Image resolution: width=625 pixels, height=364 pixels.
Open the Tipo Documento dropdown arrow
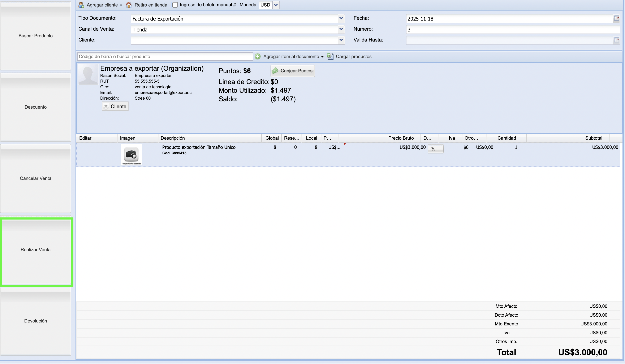tap(341, 19)
